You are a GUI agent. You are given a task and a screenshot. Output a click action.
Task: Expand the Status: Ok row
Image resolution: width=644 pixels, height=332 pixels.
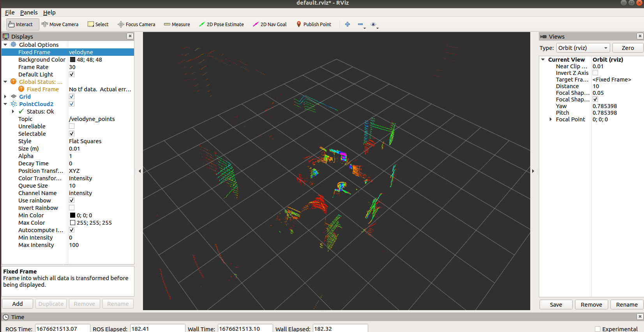coord(13,111)
